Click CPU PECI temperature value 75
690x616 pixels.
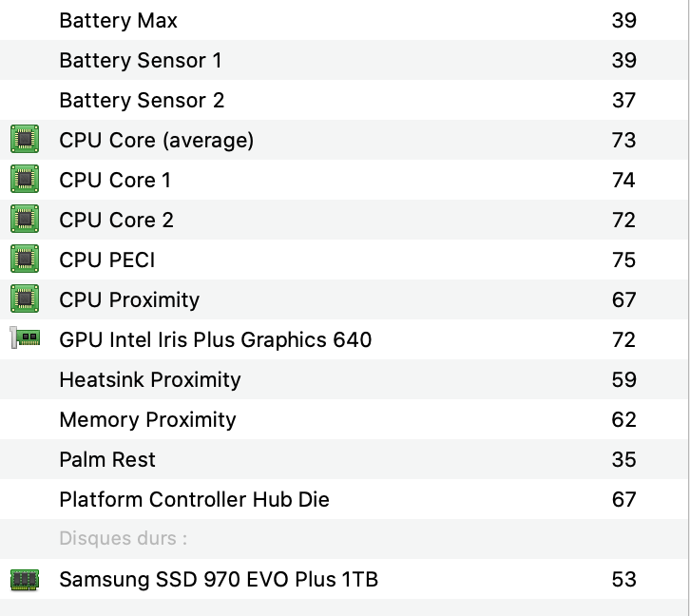(x=623, y=260)
